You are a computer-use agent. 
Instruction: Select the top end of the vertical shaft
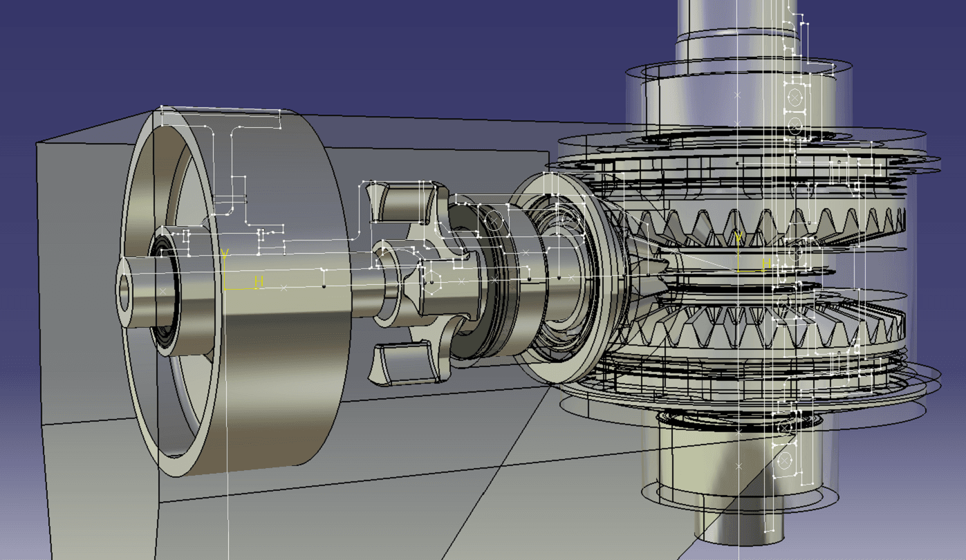(x=733, y=21)
